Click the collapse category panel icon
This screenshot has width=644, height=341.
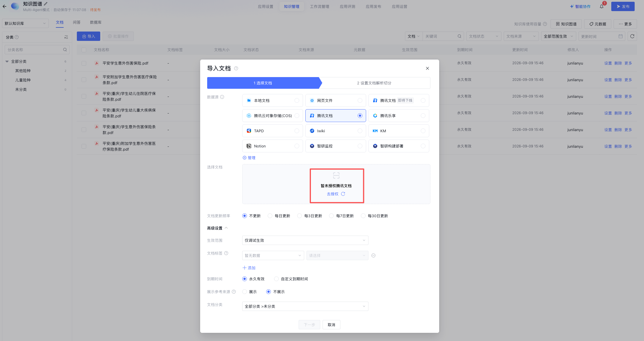[x=66, y=37]
